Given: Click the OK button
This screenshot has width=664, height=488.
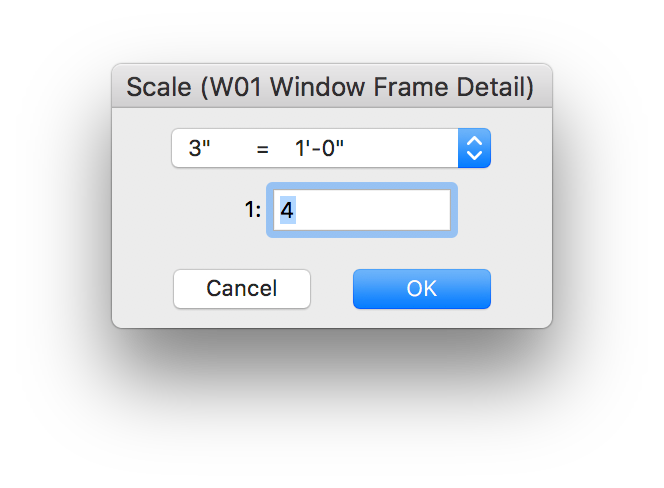Looking at the screenshot, I should coord(421,289).
